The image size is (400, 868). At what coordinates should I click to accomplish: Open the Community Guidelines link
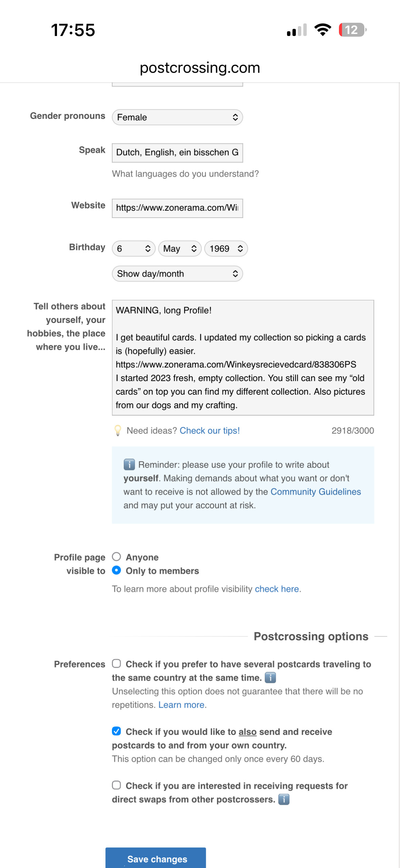point(316,492)
